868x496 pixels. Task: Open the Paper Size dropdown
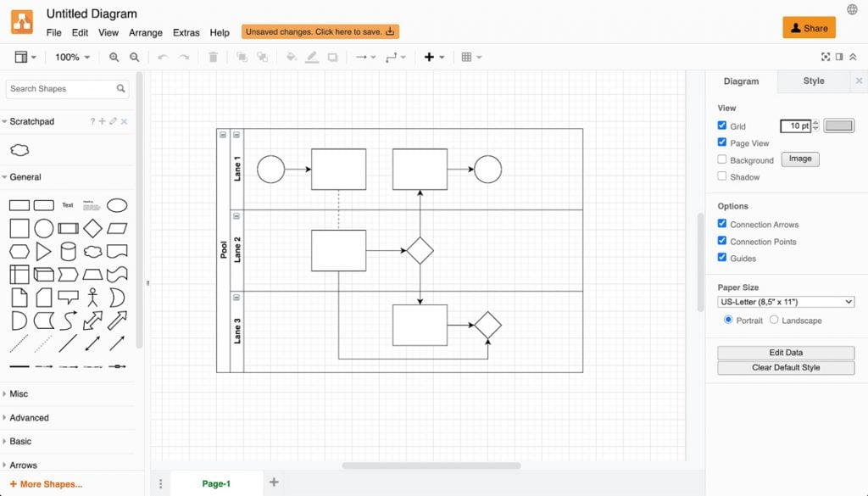786,302
